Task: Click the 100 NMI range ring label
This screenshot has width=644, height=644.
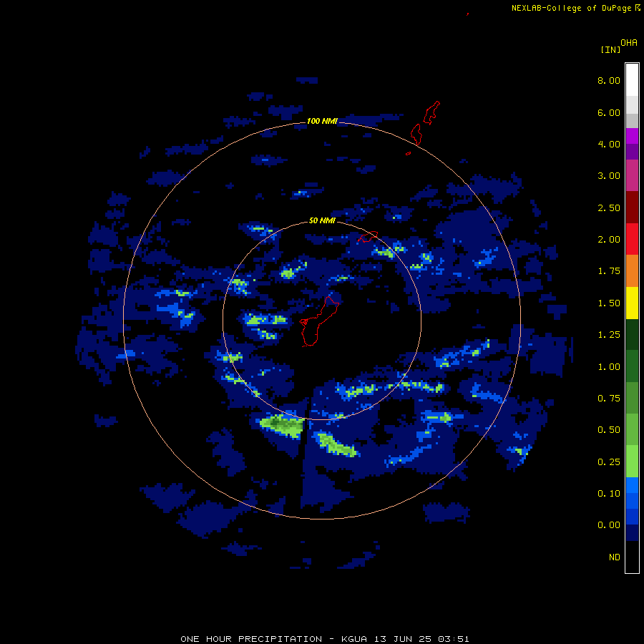Action: pyautogui.click(x=322, y=121)
